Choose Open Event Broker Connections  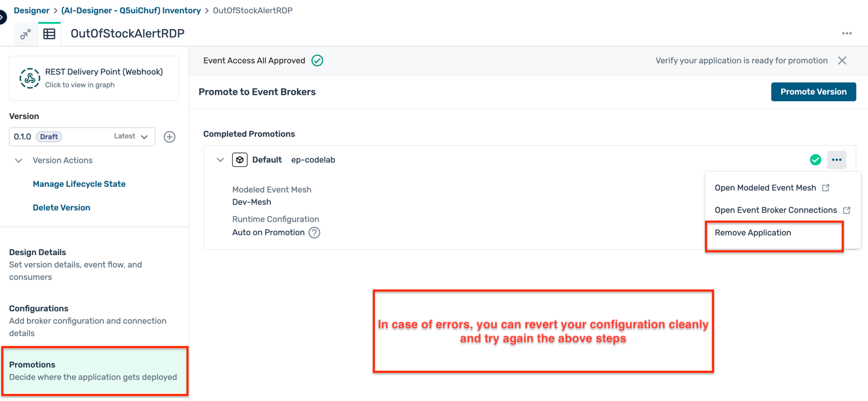[x=775, y=210]
